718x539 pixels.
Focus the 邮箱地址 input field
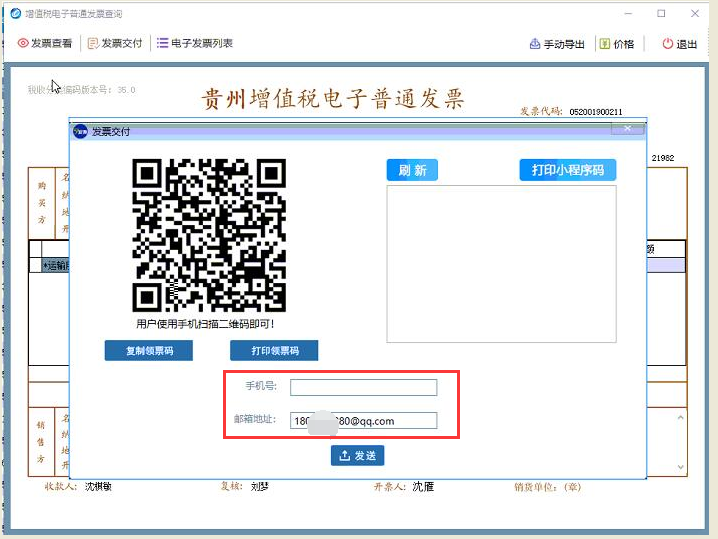pos(364,420)
